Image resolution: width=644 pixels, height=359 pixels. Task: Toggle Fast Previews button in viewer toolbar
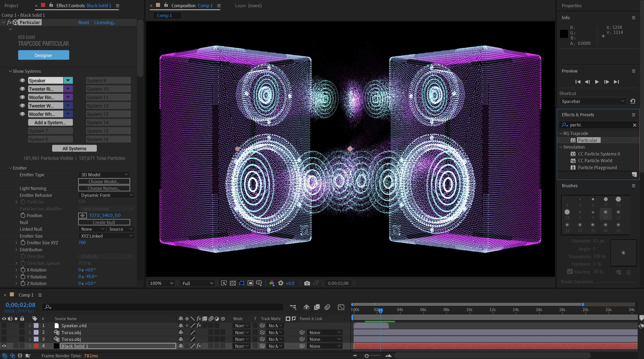[224, 283]
